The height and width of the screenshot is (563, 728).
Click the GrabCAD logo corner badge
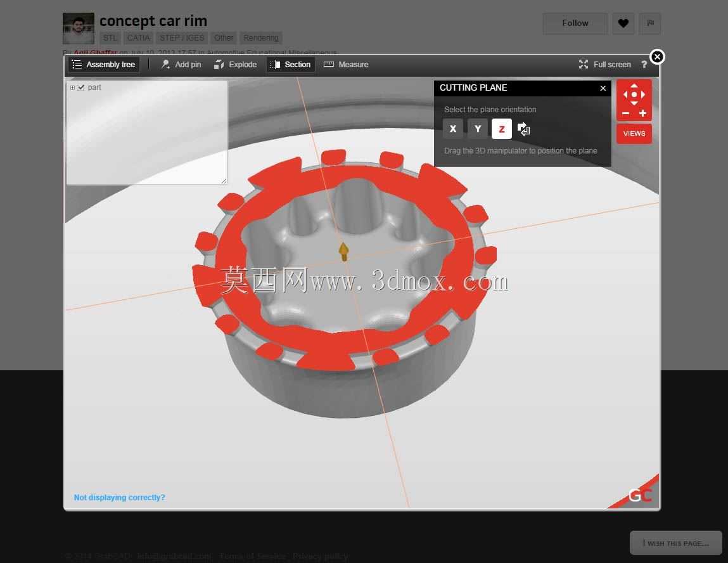(x=640, y=495)
